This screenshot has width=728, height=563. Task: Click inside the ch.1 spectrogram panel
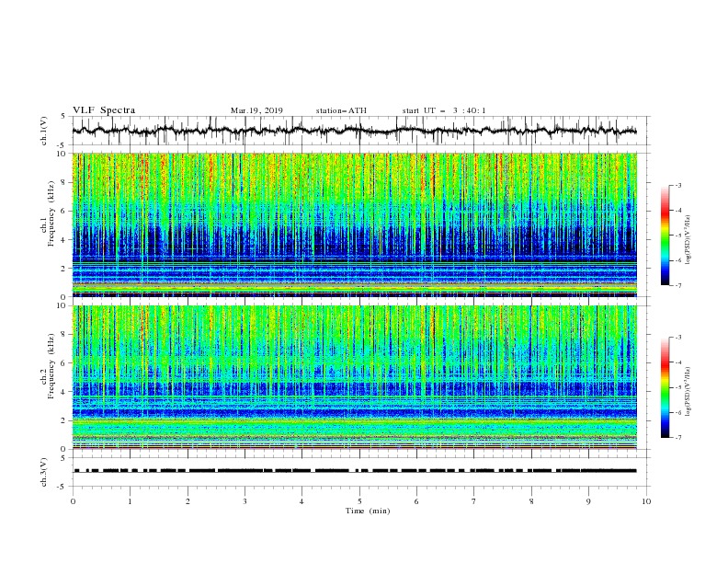click(x=354, y=224)
